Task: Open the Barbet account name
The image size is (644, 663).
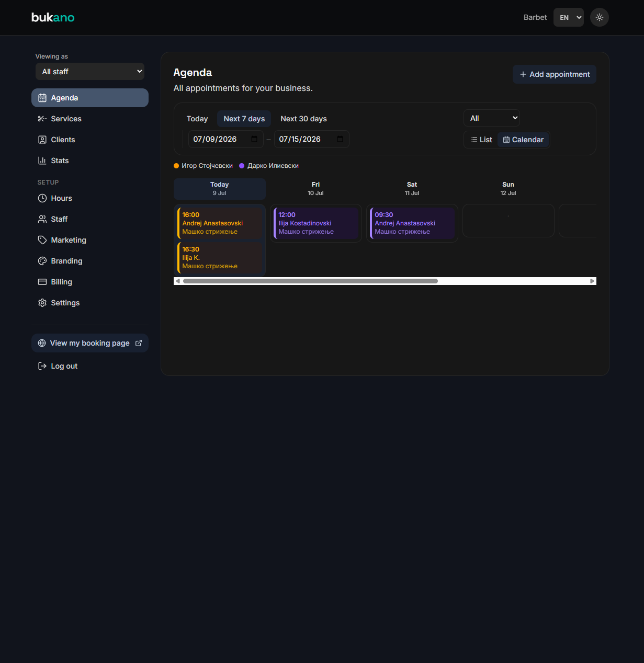Action: point(535,17)
